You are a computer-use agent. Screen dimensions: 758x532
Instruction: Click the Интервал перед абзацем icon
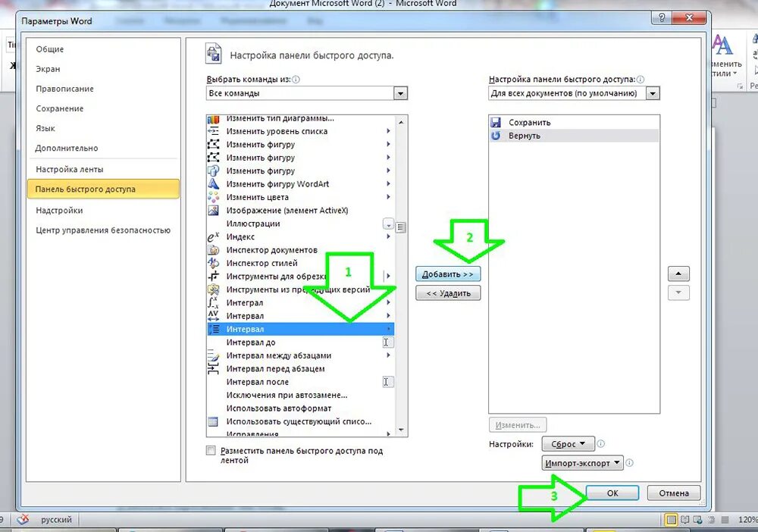(213, 368)
